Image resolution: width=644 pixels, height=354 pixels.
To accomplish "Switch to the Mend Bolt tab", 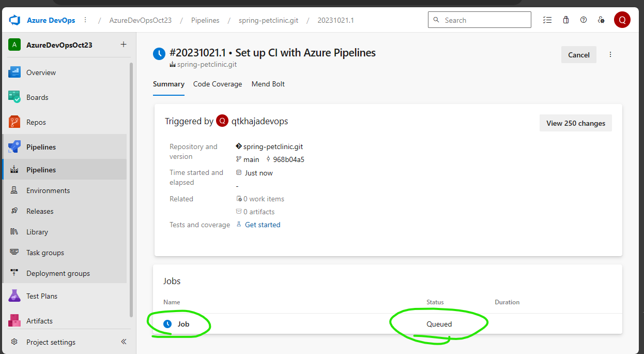I will tap(268, 84).
